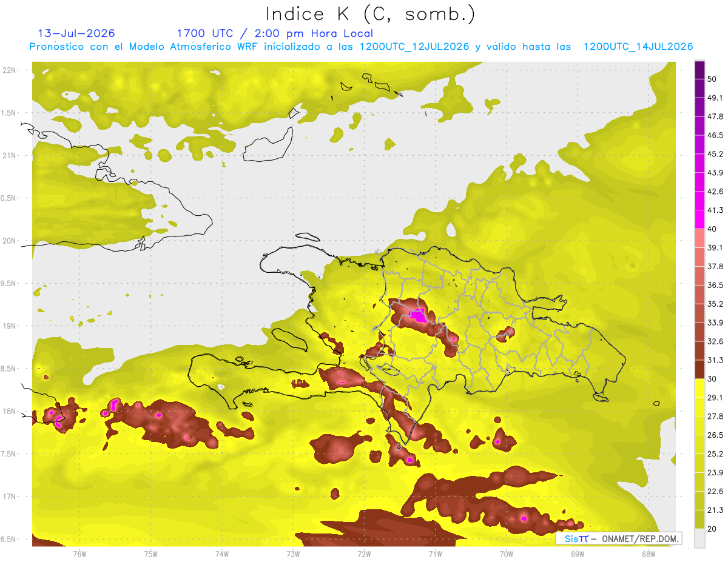The height and width of the screenshot is (562, 728).
Task: Click the 76W longitude axis label
Action: pos(80,554)
